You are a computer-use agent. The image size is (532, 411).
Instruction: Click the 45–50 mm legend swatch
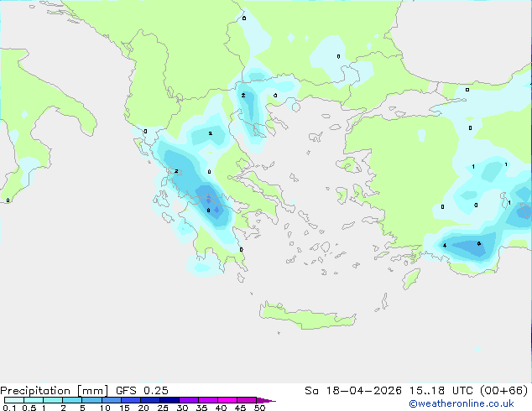tap(247, 400)
